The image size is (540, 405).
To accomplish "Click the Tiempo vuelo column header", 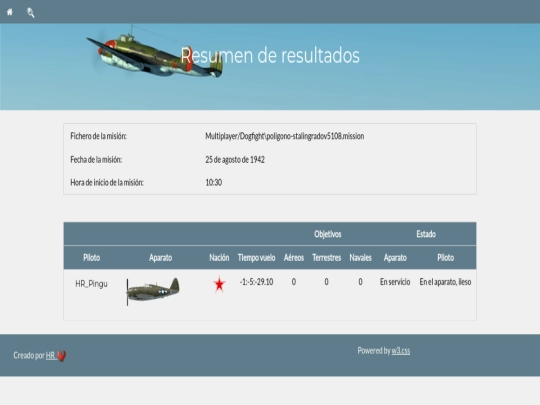I will click(256, 258).
